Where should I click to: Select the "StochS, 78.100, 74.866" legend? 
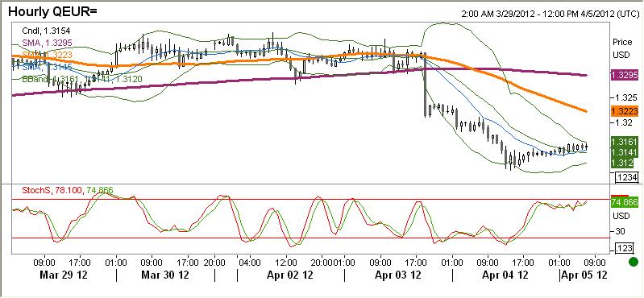tap(67, 190)
